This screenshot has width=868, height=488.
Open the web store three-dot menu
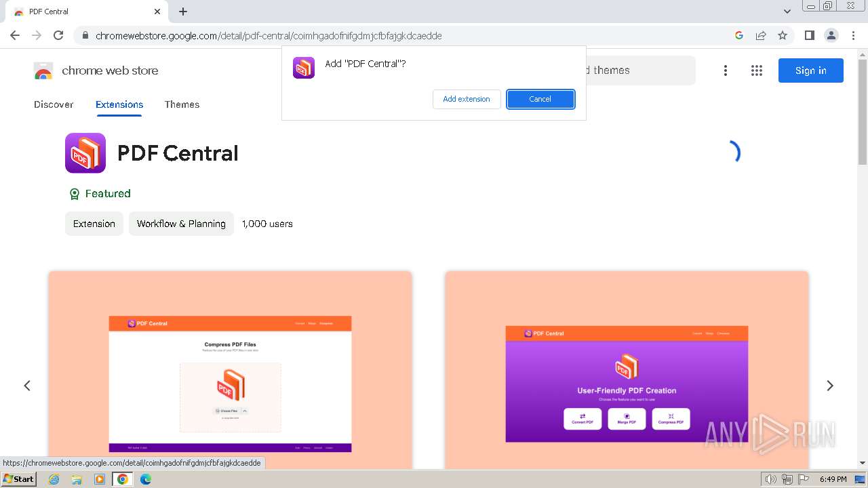pos(726,70)
